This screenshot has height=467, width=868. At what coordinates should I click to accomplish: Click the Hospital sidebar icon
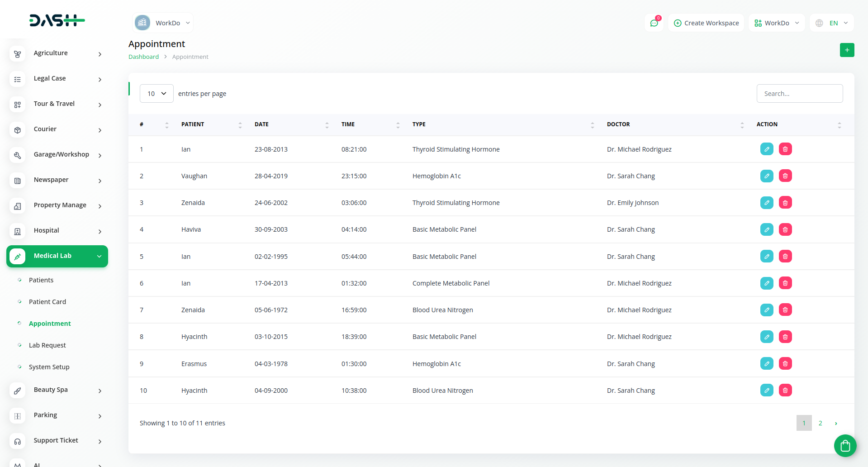click(x=18, y=231)
